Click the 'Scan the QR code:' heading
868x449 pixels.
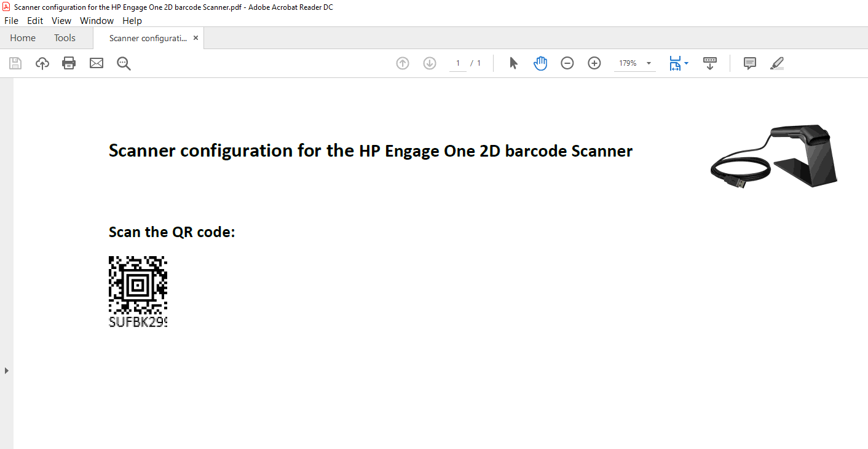click(172, 232)
